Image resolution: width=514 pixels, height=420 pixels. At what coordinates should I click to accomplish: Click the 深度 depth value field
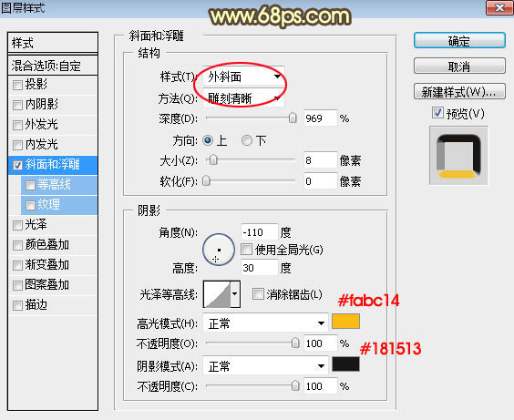tap(320, 118)
